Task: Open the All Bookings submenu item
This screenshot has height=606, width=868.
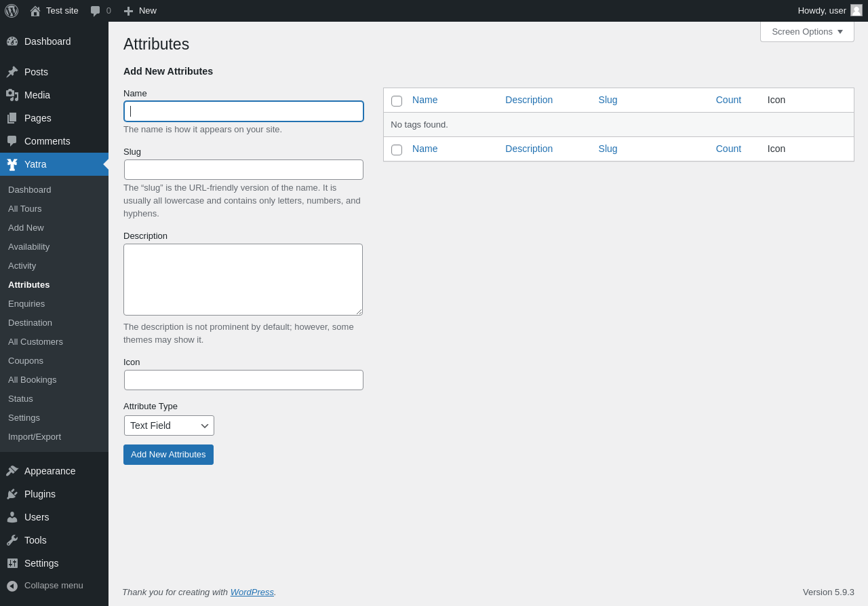Action: coord(33,380)
